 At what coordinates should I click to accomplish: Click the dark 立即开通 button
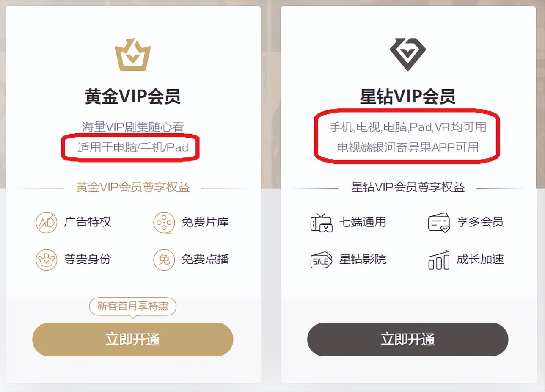point(407,339)
